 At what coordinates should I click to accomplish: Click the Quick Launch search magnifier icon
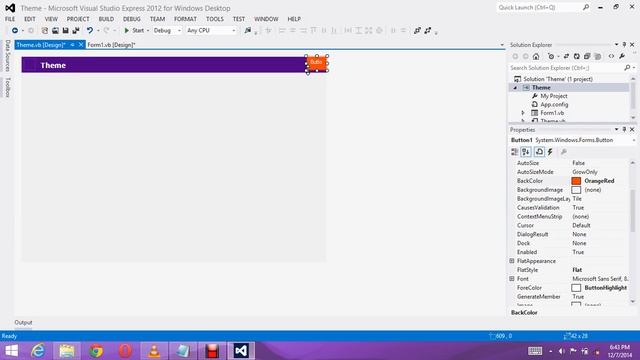586,7
